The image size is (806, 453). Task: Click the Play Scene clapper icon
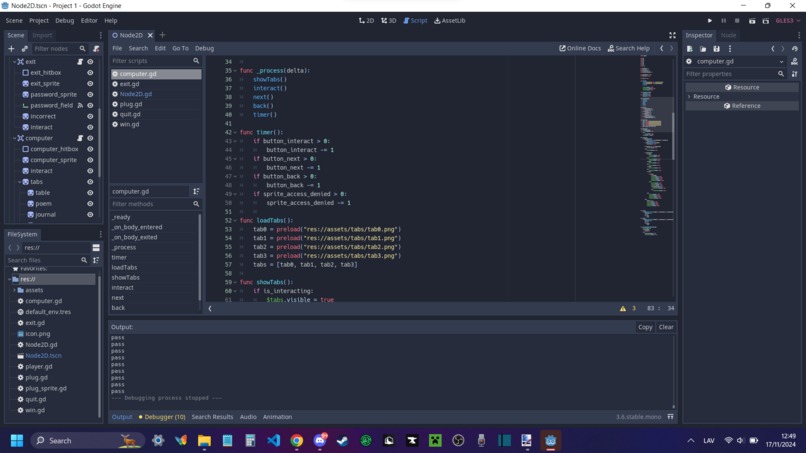click(752, 21)
